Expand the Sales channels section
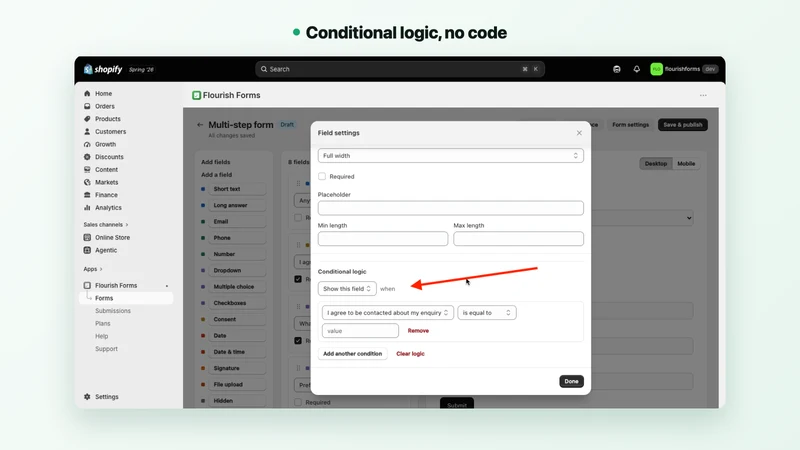800x450 pixels. tap(106, 224)
